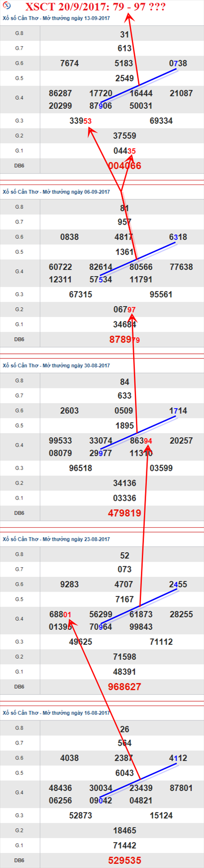Click the G.2 number 06797
204x868 pixels.
point(125,310)
